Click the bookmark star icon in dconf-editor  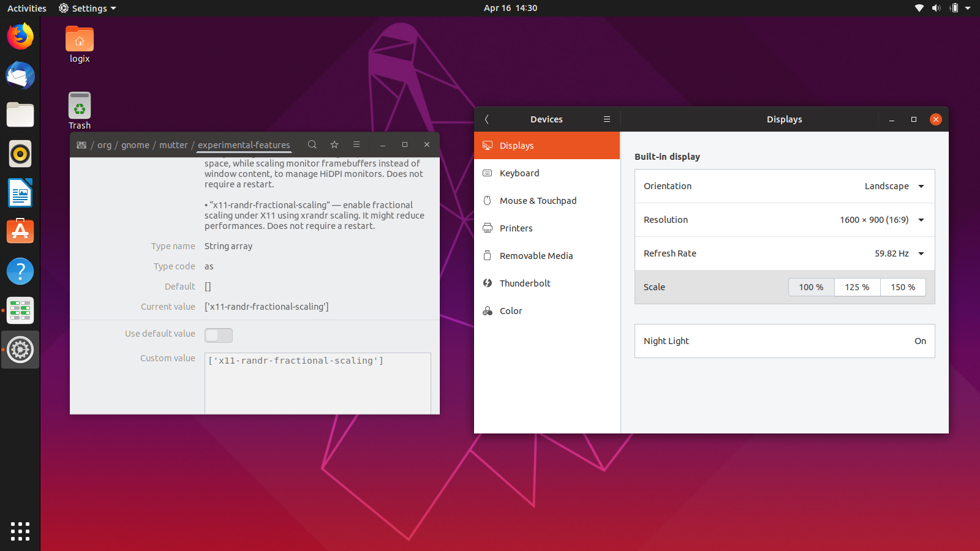click(334, 144)
